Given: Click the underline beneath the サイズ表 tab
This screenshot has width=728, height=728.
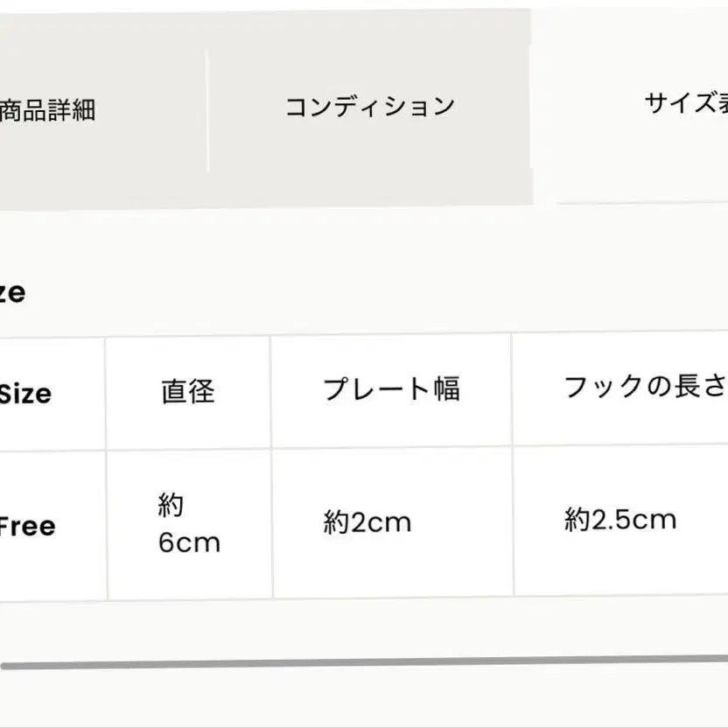Looking at the screenshot, I should [642, 202].
